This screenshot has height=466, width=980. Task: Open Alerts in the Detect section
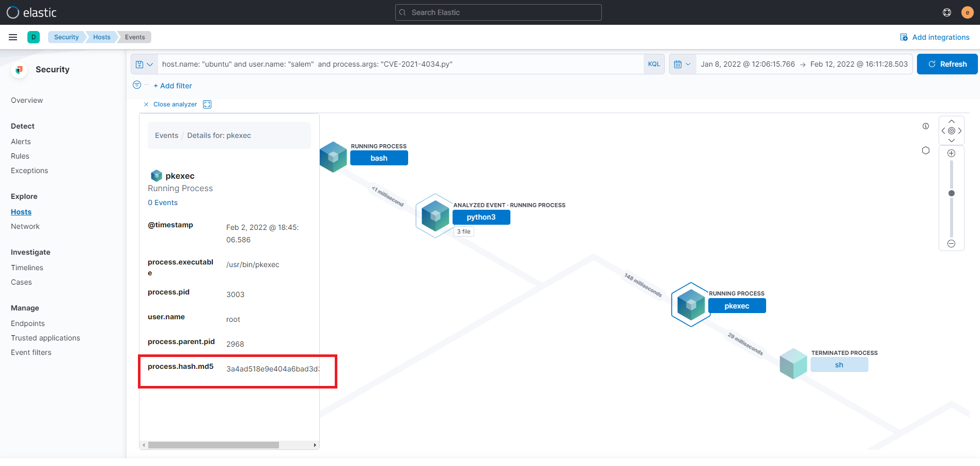[x=21, y=142]
